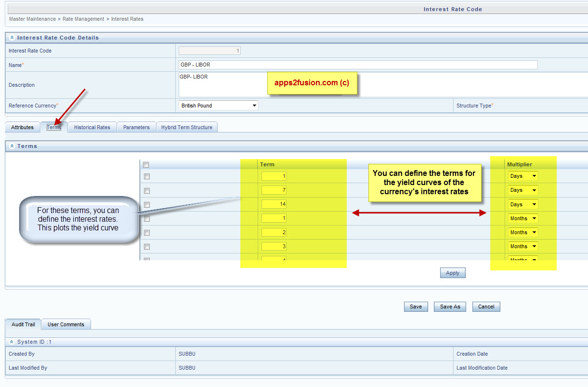
Task: Click the Name field containing GBP - LIBOR
Action: click(x=358, y=65)
